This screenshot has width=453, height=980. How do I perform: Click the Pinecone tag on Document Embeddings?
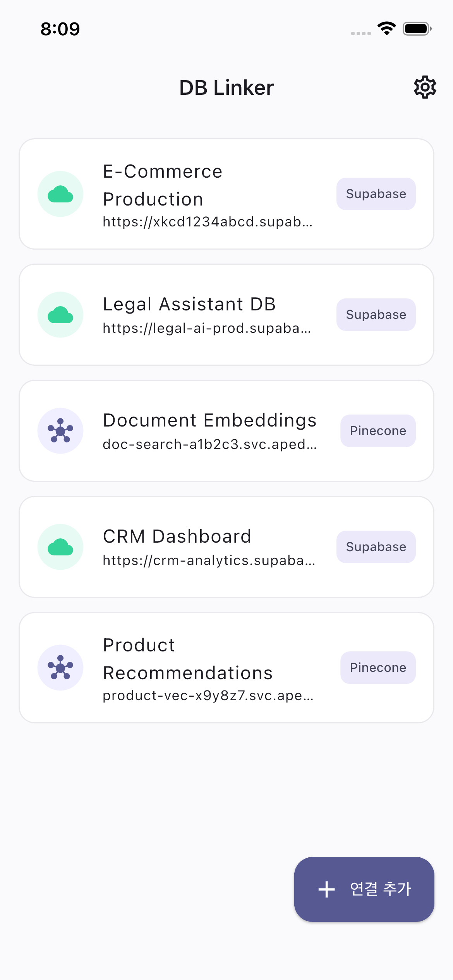point(378,431)
